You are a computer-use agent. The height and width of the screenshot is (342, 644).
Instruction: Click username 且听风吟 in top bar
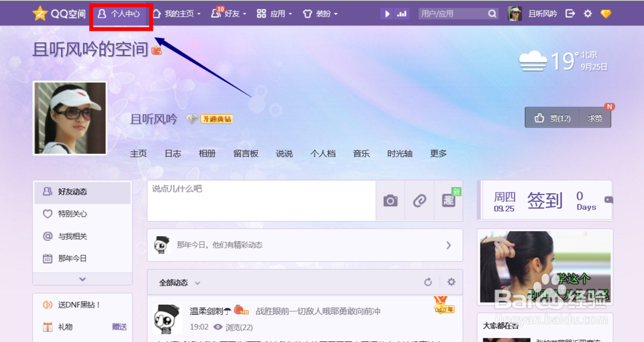pyautogui.click(x=542, y=14)
